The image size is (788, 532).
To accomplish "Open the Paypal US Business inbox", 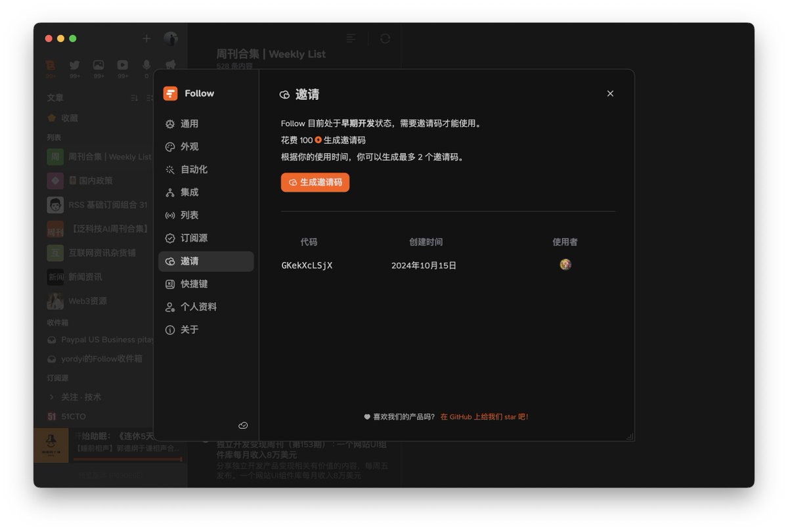I will click(x=100, y=340).
